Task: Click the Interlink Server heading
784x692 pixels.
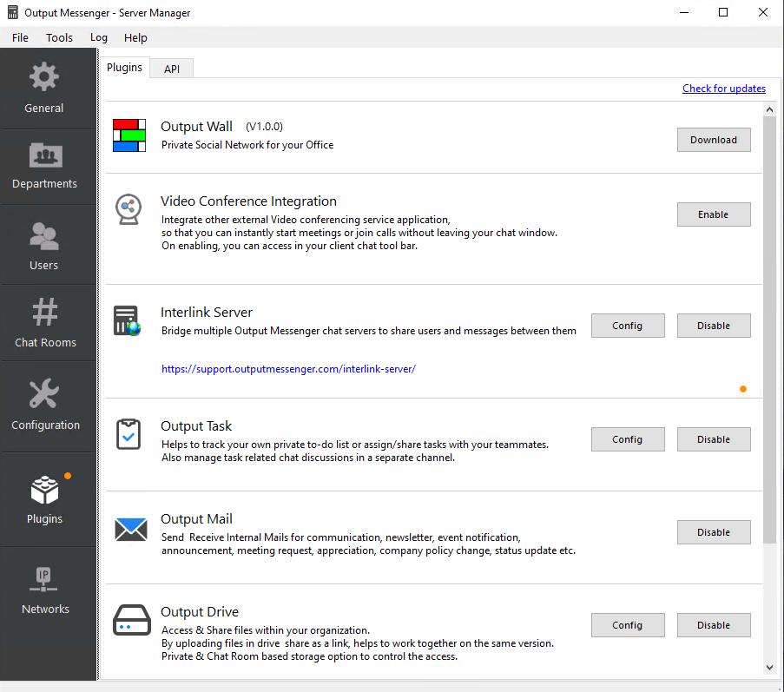Action: (207, 312)
